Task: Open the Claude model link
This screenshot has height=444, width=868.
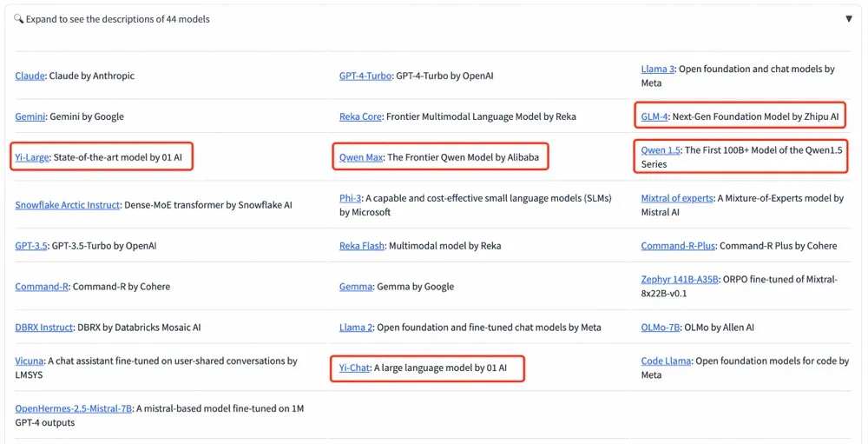Action: point(30,76)
